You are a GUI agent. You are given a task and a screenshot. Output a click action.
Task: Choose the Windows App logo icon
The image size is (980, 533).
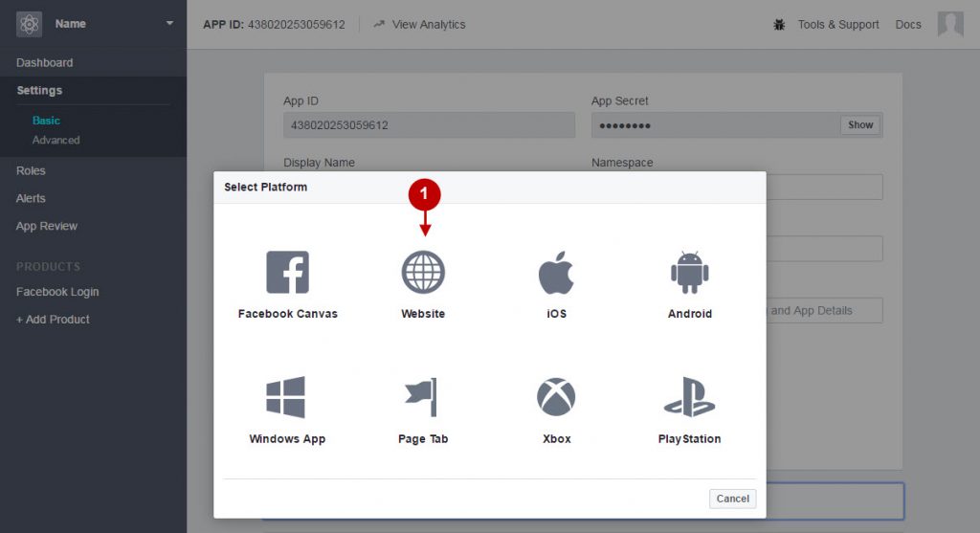point(285,397)
